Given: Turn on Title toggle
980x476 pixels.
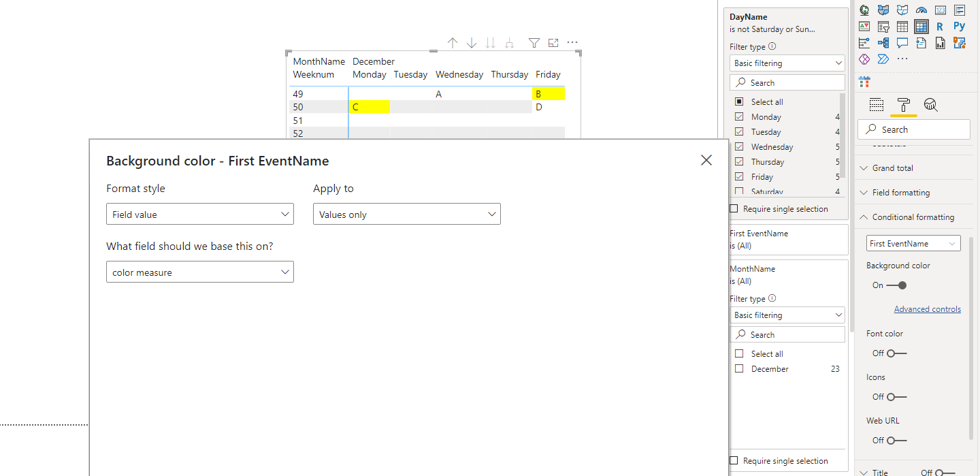Looking at the screenshot, I should [945, 473].
